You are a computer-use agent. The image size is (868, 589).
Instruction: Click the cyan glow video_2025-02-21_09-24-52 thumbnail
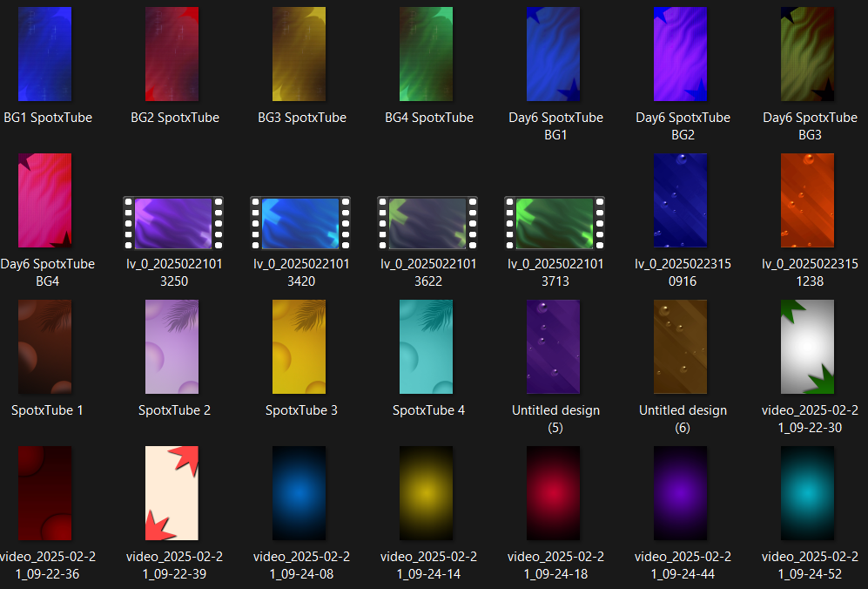tap(807, 493)
